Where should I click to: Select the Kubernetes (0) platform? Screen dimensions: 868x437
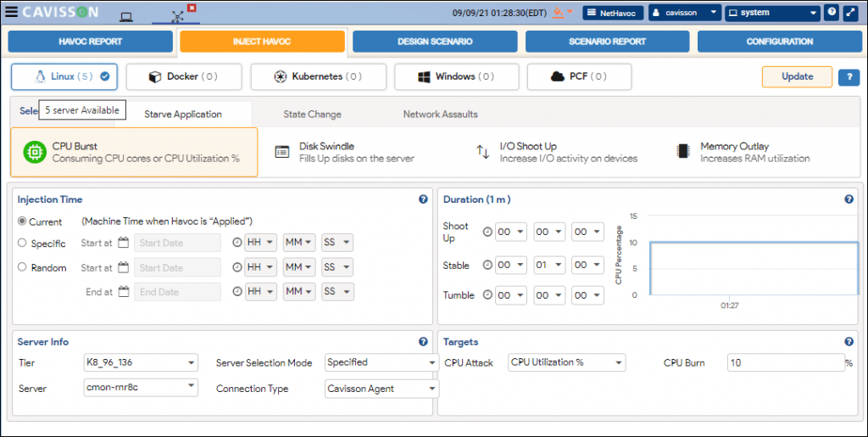coord(319,76)
